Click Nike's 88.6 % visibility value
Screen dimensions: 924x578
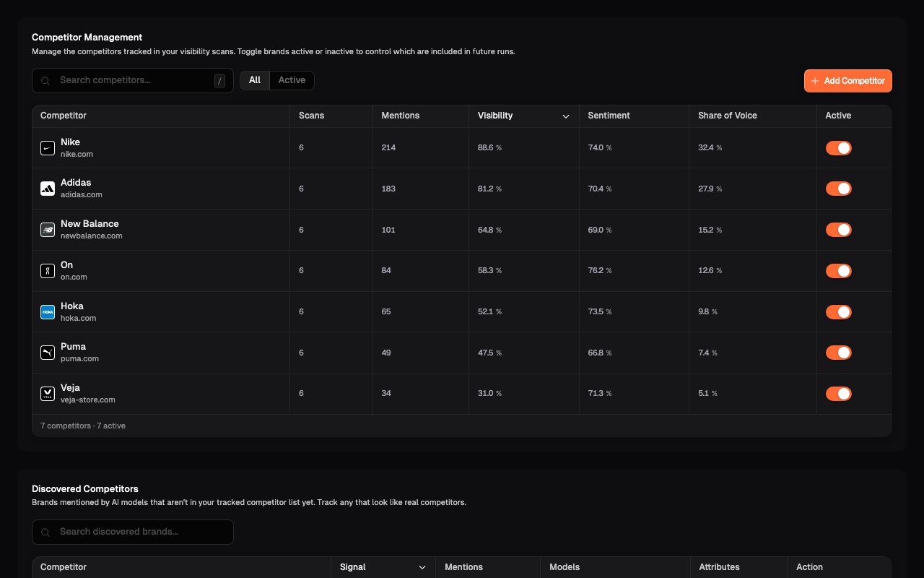tap(489, 147)
